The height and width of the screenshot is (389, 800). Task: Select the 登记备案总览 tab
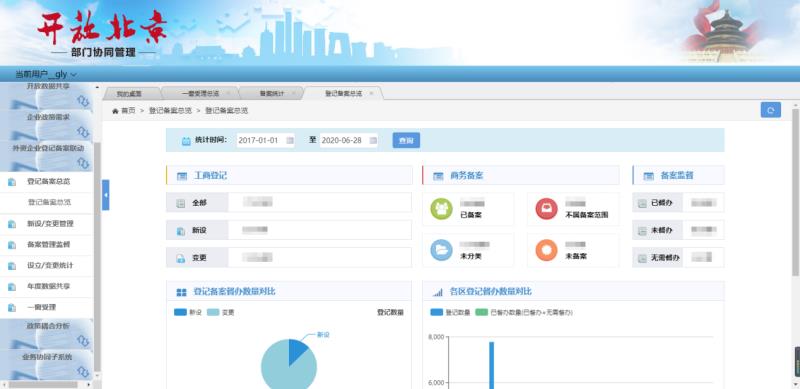(x=343, y=94)
